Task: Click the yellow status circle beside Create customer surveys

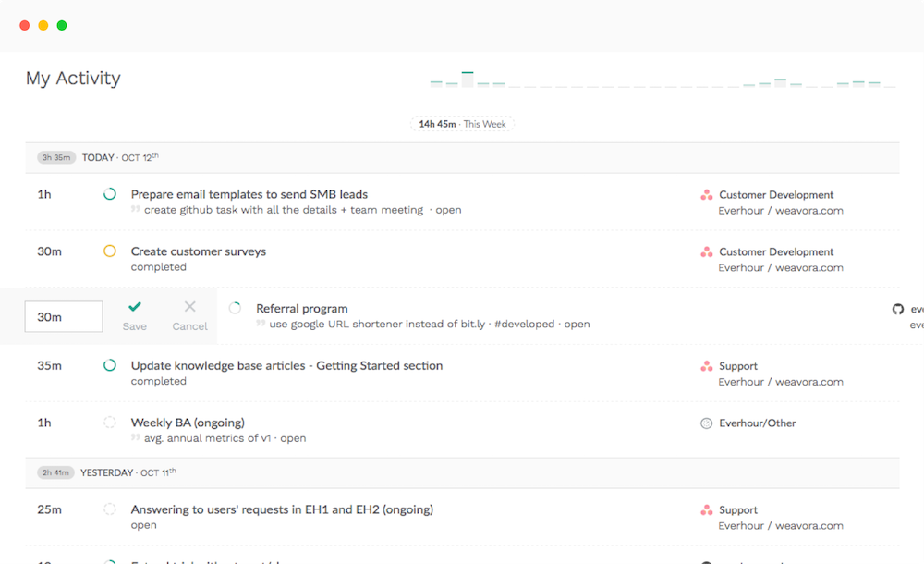Action: pyautogui.click(x=110, y=251)
